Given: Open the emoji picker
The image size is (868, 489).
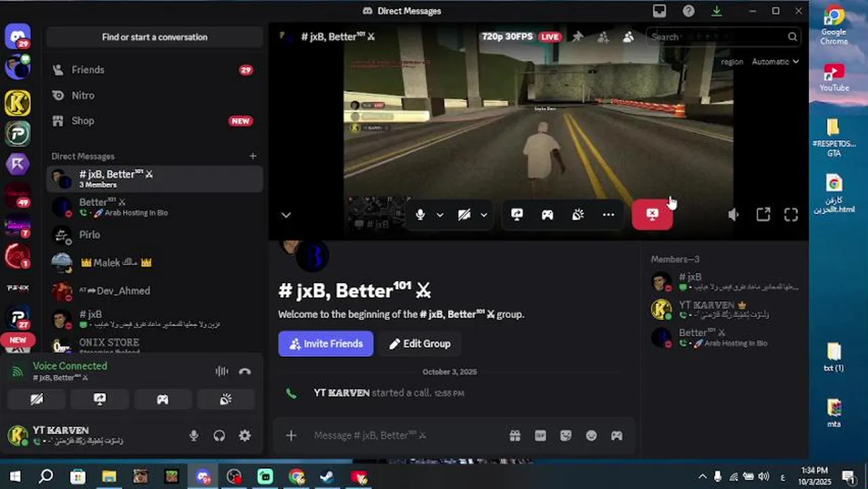Looking at the screenshot, I should coord(592,435).
